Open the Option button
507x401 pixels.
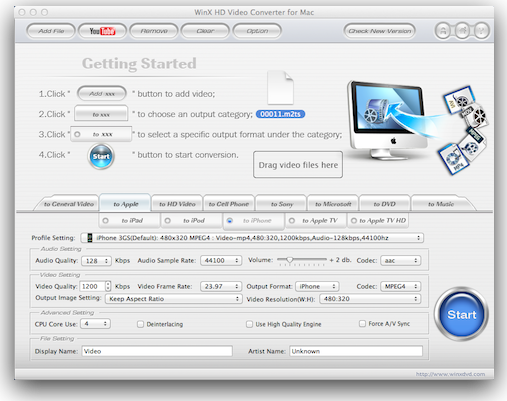pyautogui.click(x=257, y=31)
